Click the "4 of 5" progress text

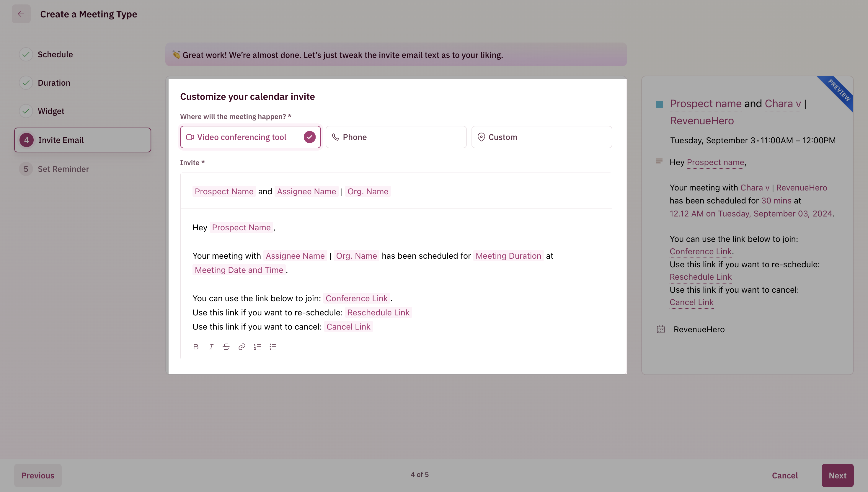pyautogui.click(x=420, y=474)
